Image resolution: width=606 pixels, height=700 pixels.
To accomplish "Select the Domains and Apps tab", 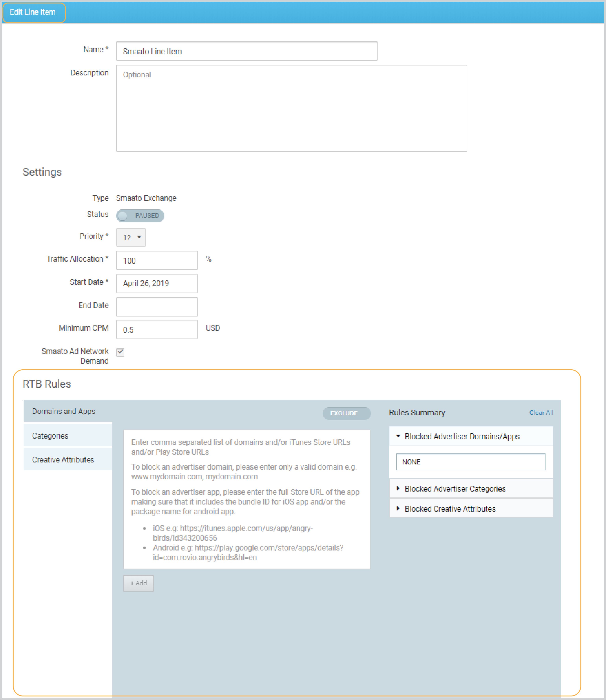I will pos(68,411).
